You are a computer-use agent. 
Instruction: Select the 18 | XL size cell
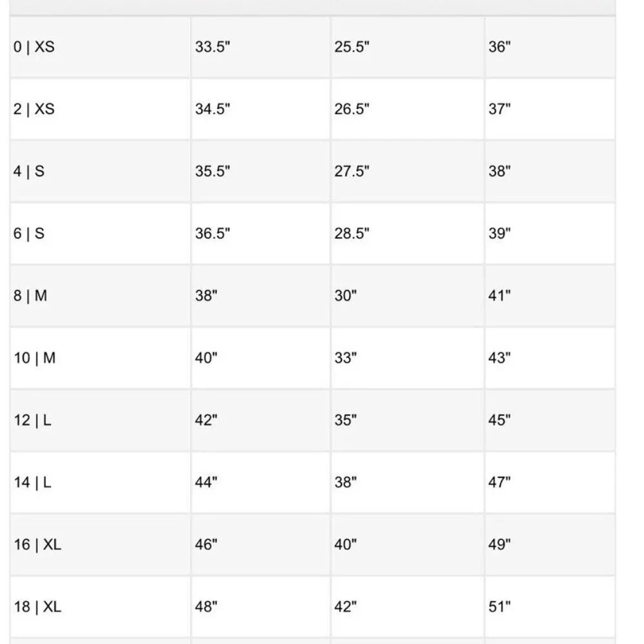[100, 607]
